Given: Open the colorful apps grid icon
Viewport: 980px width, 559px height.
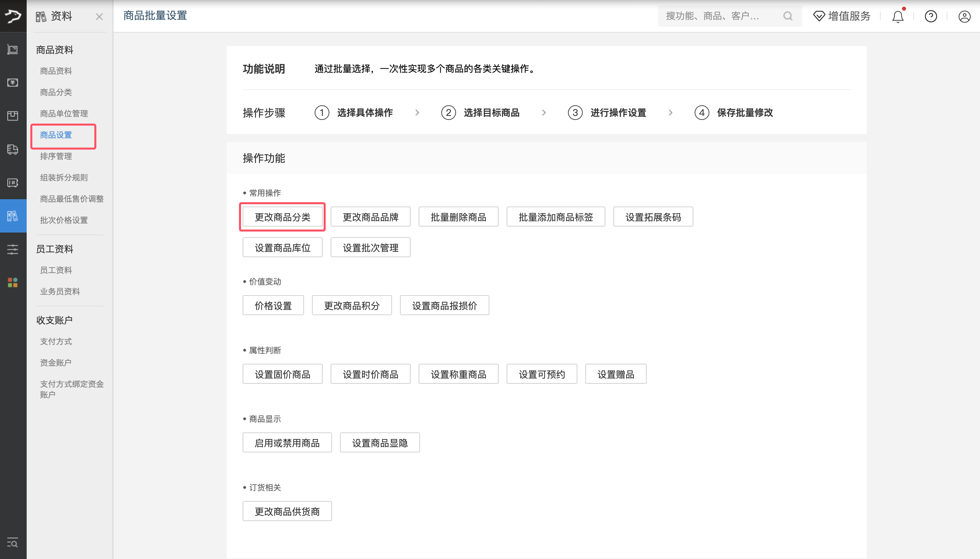Looking at the screenshot, I should pyautogui.click(x=13, y=282).
